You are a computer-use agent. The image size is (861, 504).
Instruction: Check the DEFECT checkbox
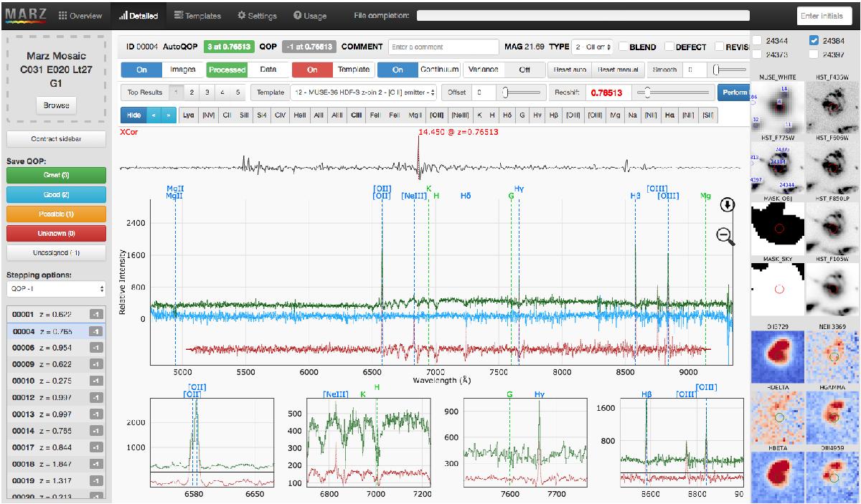tap(670, 47)
